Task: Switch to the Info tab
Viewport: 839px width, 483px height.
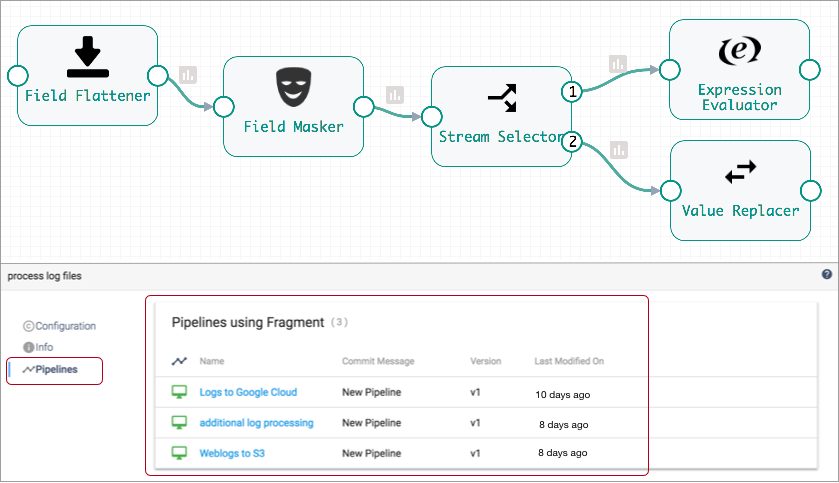Action: (x=38, y=347)
